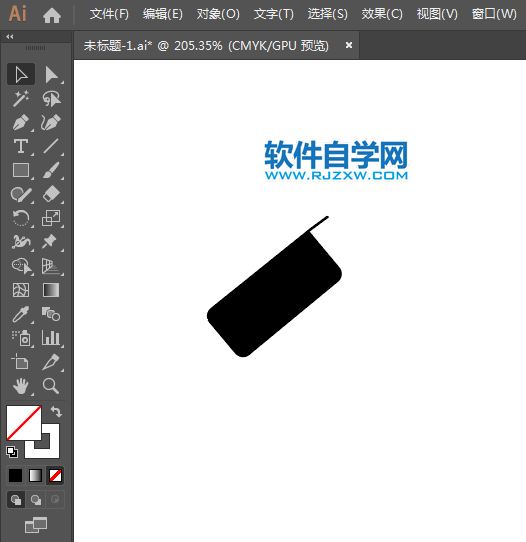Select the Rectangle tool
The width and height of the screenshot is (526, 542).
click(x=21, y=170)
